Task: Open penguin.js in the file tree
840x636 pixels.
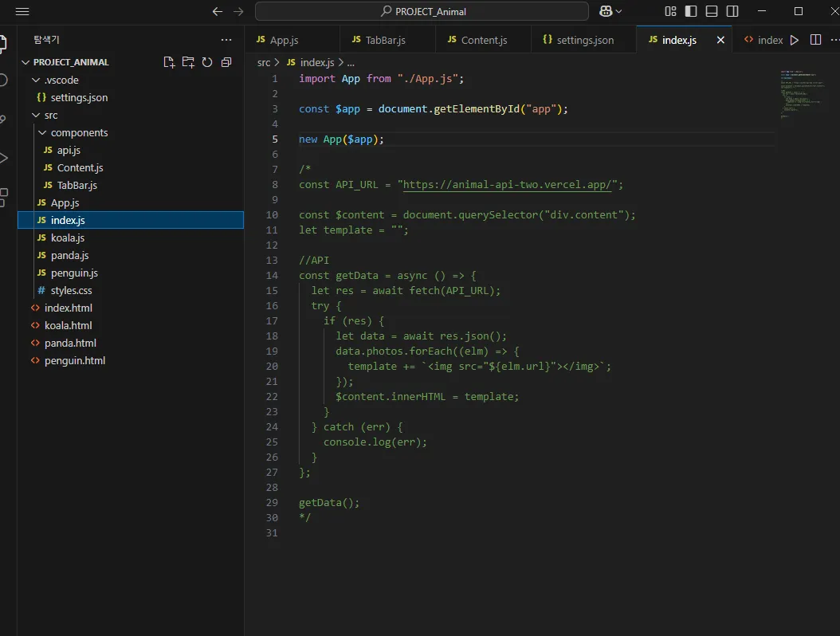Action: pyautogui.click(x=131, y=273)
